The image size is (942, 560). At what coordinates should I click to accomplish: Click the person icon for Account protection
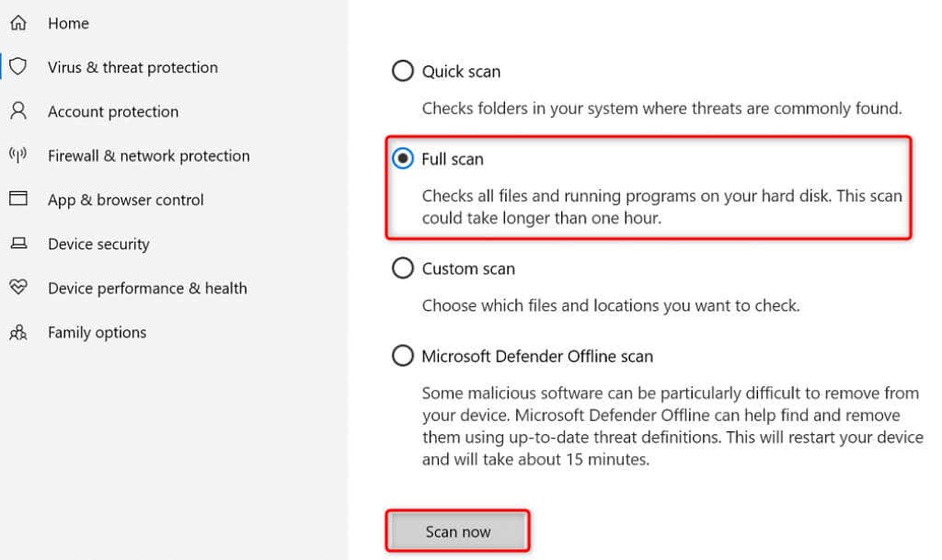[x=18, y=111]
